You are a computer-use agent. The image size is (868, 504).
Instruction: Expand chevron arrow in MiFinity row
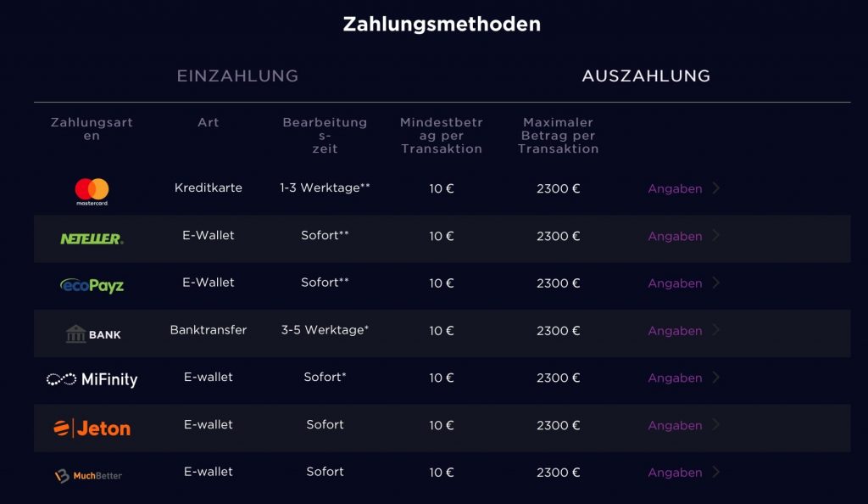point(716,378)
